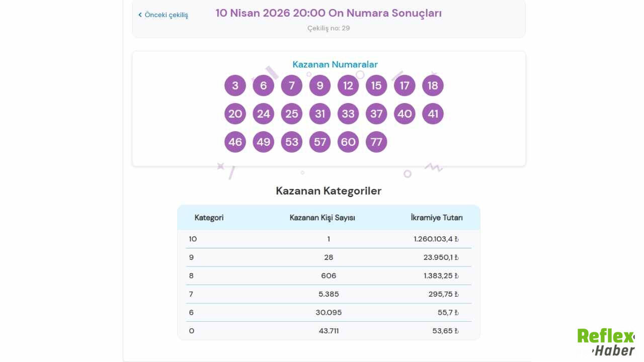Screen dimensions: 644x362
Task: Click the left chevron before Önceki çekiliş
Action: click(140, 15)
